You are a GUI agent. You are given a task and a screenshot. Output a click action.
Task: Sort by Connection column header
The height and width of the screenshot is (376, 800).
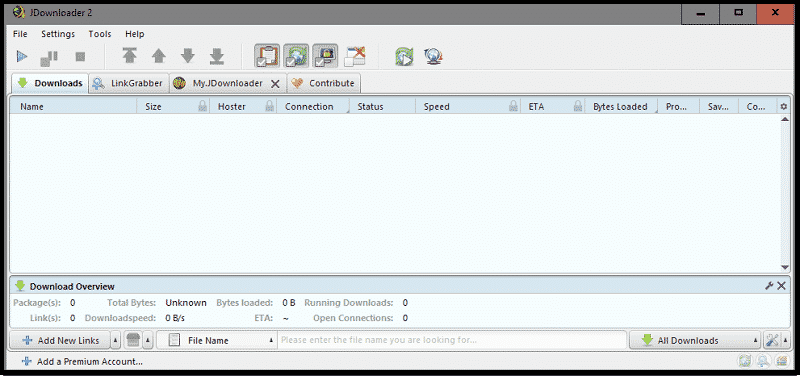[313, 107]
